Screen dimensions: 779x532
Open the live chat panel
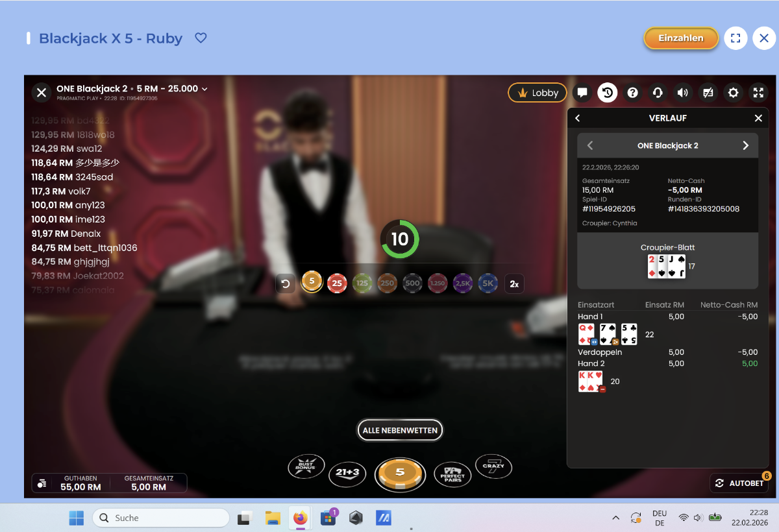[x=582, y=93]
